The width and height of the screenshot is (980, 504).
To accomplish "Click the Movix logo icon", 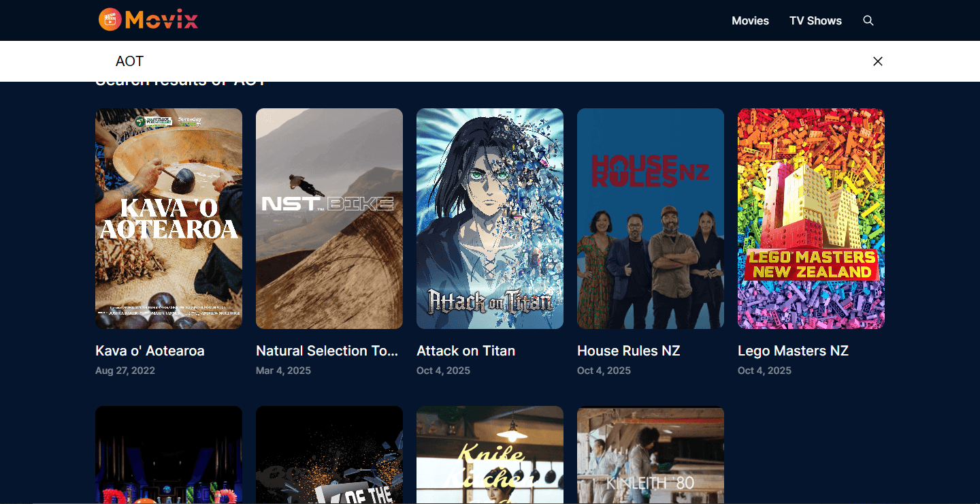I will [110, 19].
